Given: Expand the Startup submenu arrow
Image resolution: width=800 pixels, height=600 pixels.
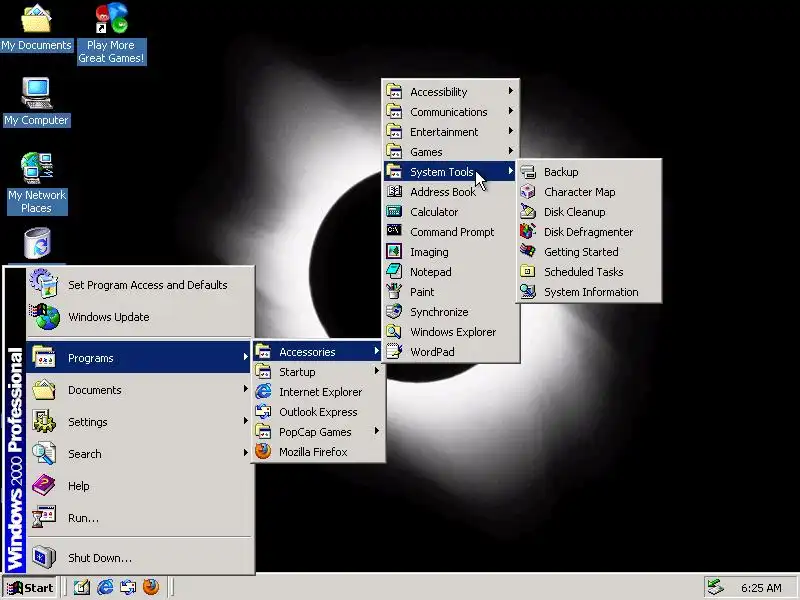Looking at the screenshot, I should [x=377, y=371].
